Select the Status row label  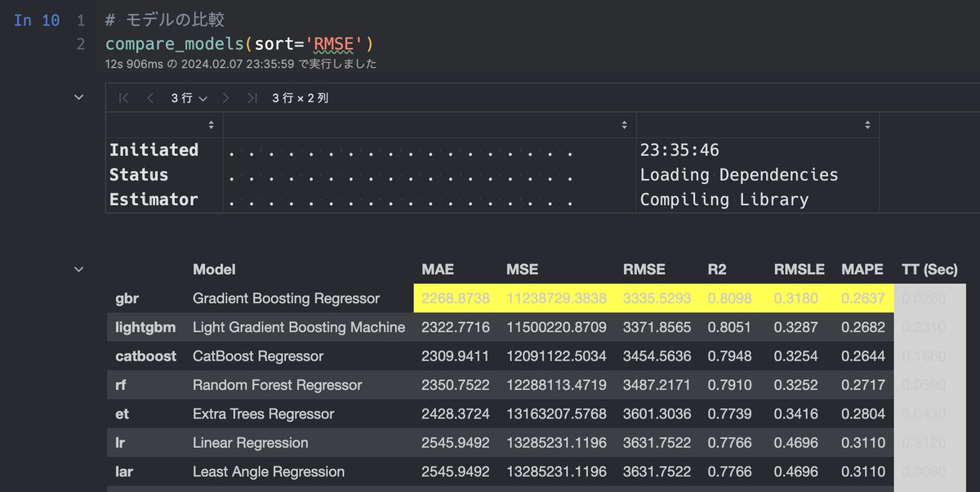point(139,175)
